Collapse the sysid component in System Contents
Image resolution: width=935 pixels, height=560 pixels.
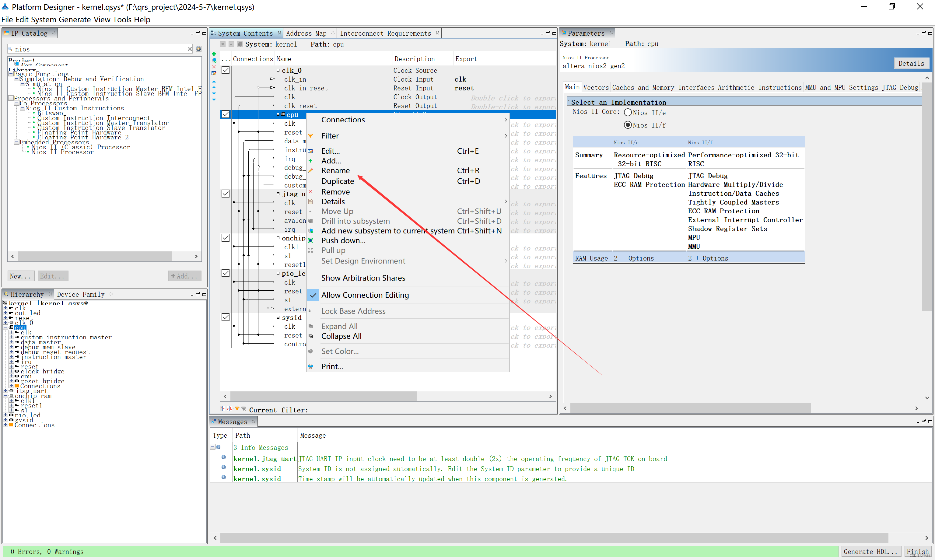278,317
